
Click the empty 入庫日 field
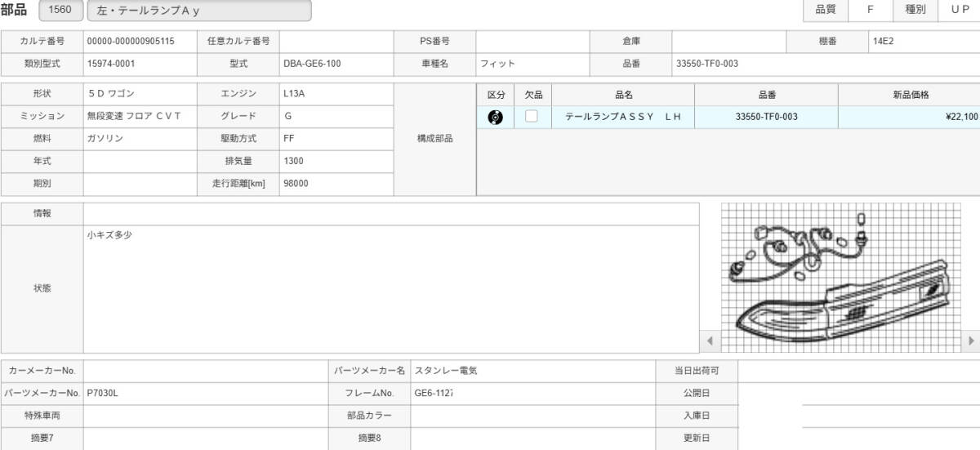pyautogui.click(x=859, y=416)
